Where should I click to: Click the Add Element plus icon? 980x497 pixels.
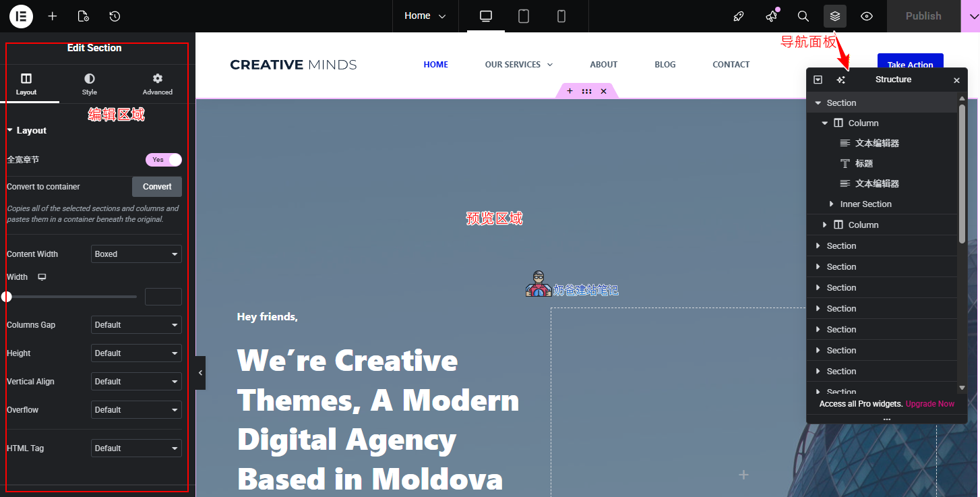pyautogui.click(x=52, y=16)
